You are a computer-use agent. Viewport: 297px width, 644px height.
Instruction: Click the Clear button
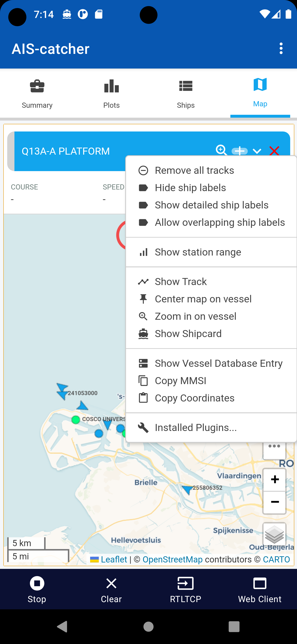[111, 590]
